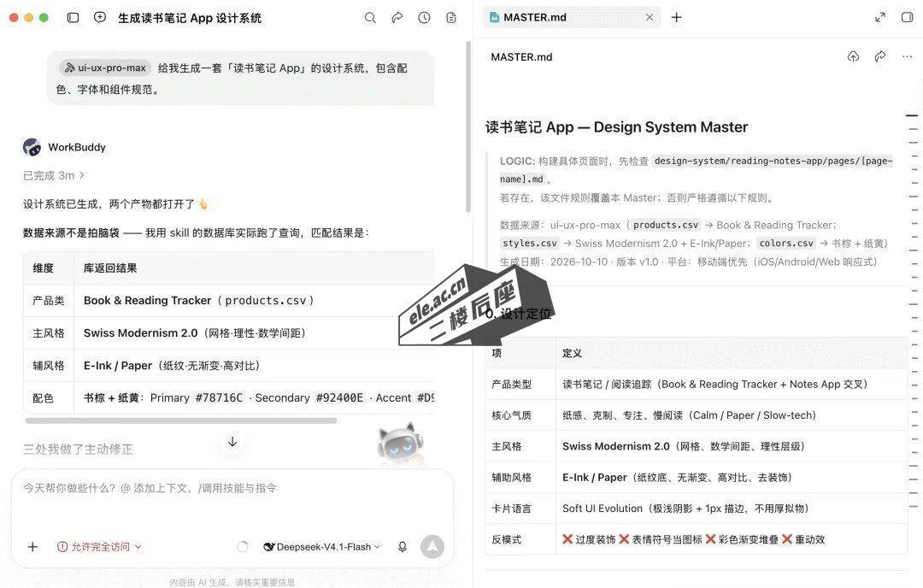This screenshot has height=588, width=923.
Task: Upload MASTER.md with cloud icon
Action: pyautogui.click(x=853, y=56)
